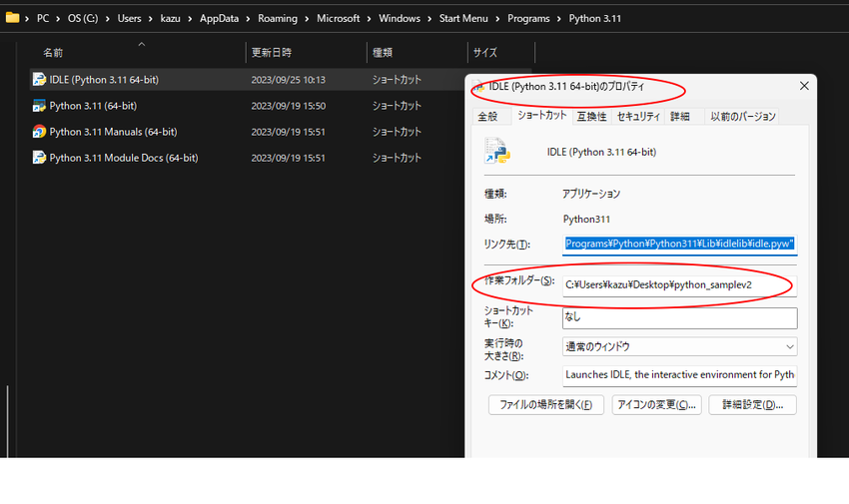The height and width of the screenshot is (504, 849).
Task: Navigate to AppData in the breadcrumb
Action: pos(219,18)
